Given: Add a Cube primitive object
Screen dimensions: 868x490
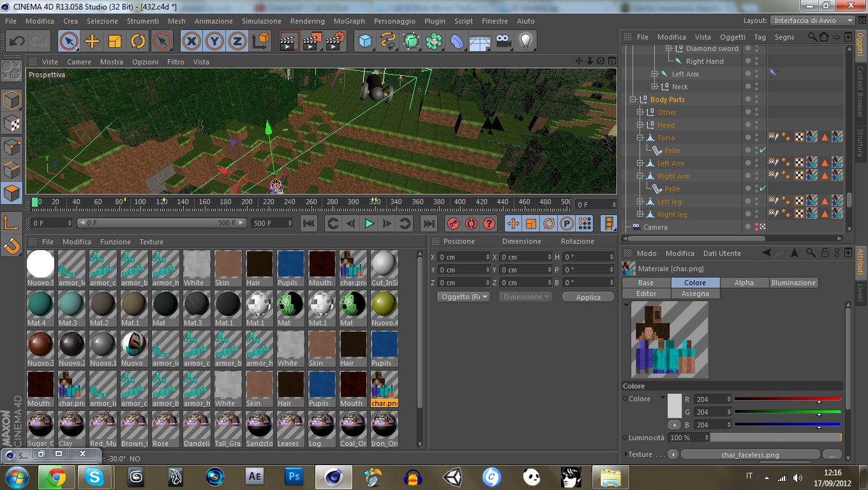Looking at the screenshot, I should pos(365,41).
